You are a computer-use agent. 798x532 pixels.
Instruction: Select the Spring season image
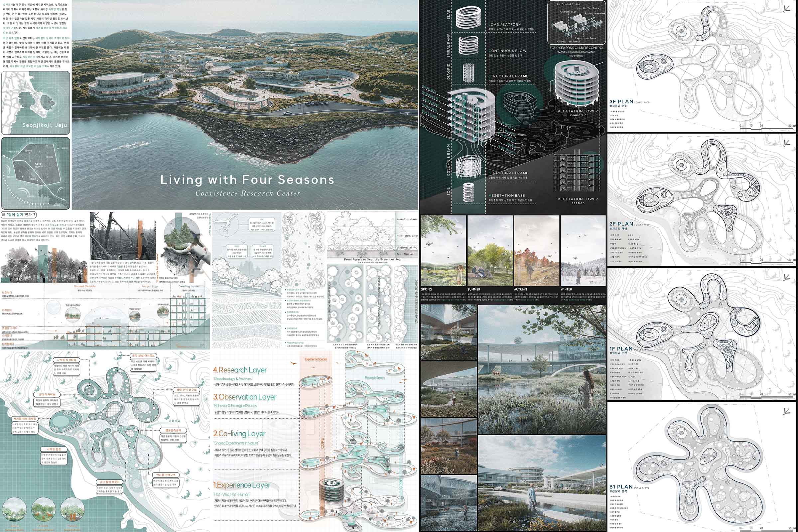pos(443,250)
